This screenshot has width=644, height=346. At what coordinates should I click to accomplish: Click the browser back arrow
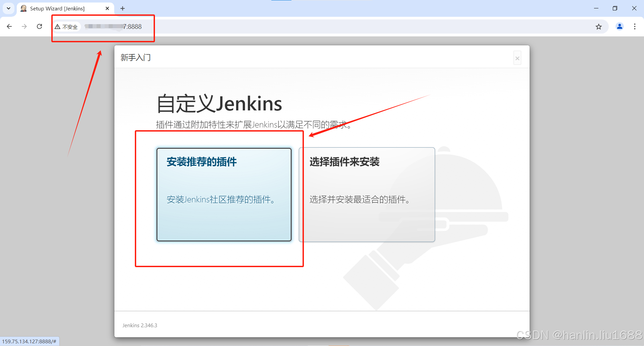(x=9, y=27)
